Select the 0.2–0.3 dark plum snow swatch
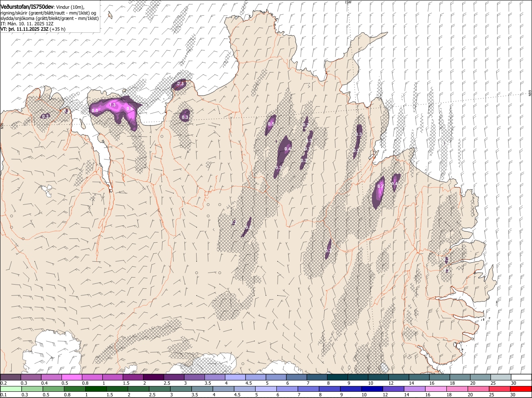The image size is (532, 398). (x=11, y=377)
